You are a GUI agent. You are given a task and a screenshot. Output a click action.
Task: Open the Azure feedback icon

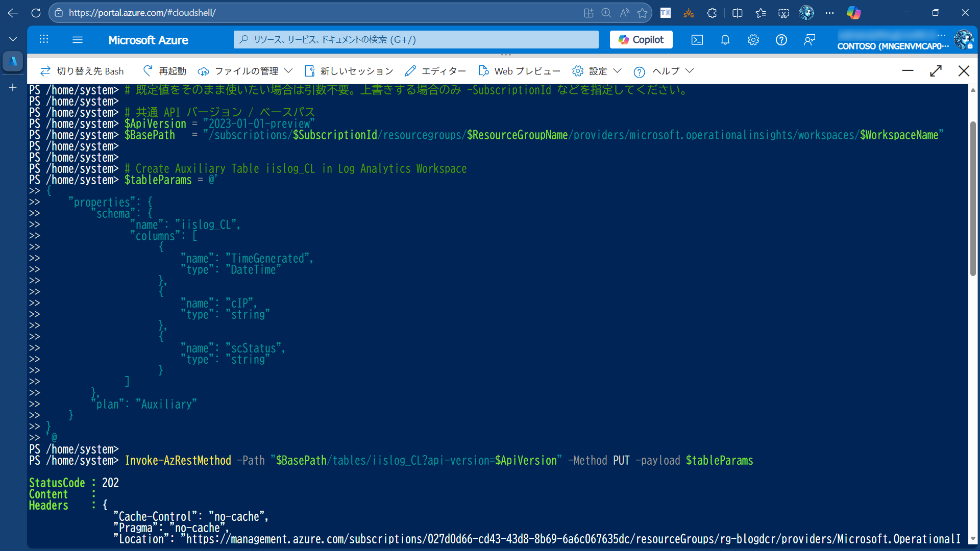[809, 40]
